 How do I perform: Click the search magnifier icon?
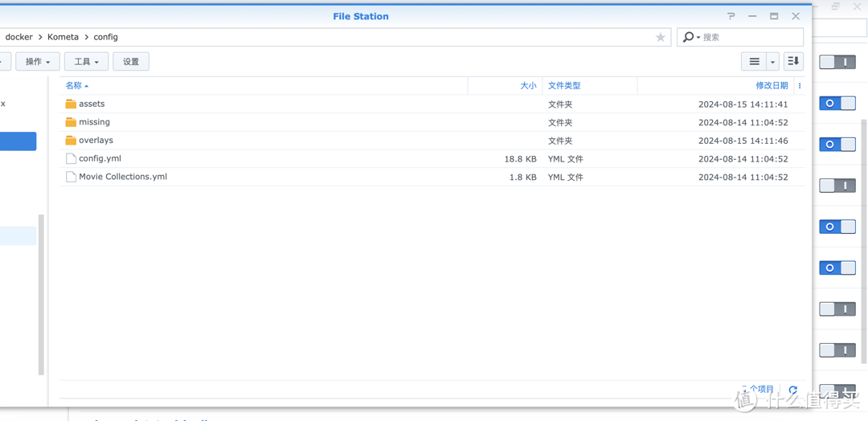(688, 37)
